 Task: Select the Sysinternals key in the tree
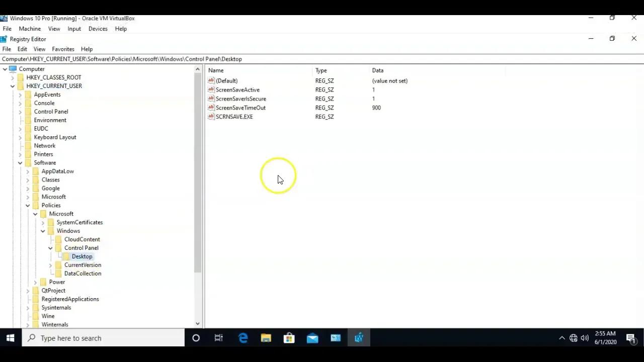click(56, 307)
